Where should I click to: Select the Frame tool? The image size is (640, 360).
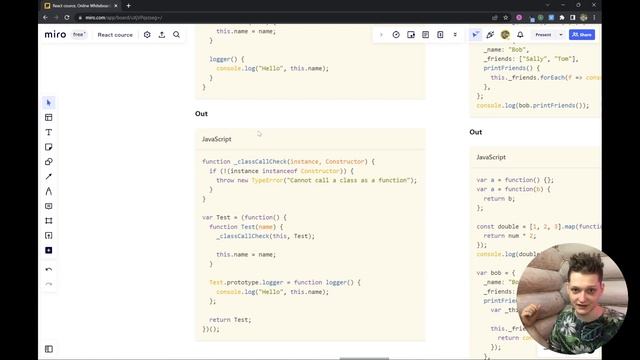49,221
